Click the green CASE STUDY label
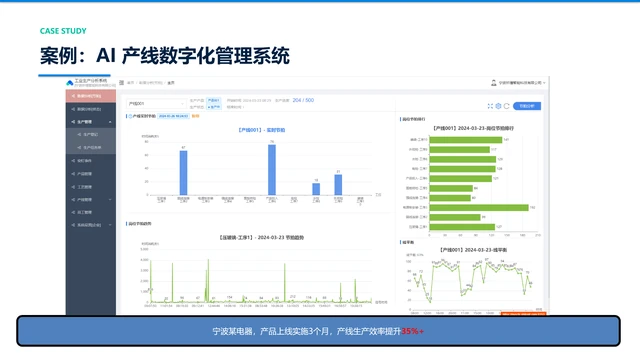The height and width of the screenshot is (360, 640). [63, 31]
